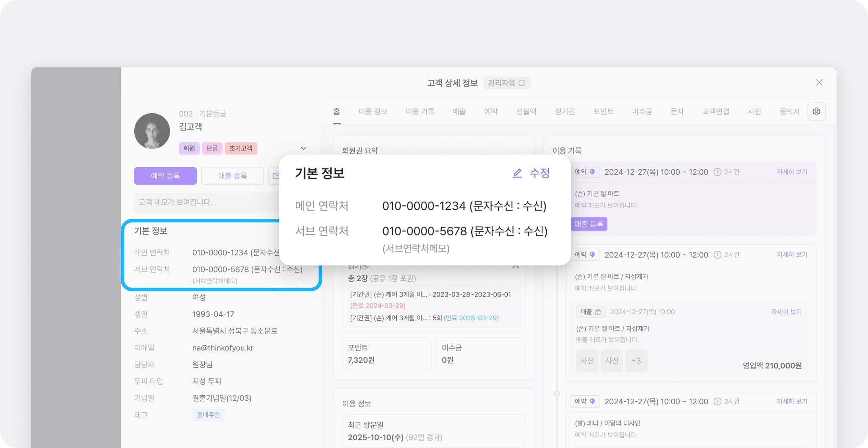Viewport: 868px width, 448px height.
Task: Click the anniversary 결혼기념일(12/03)
Action: (222, 398)
